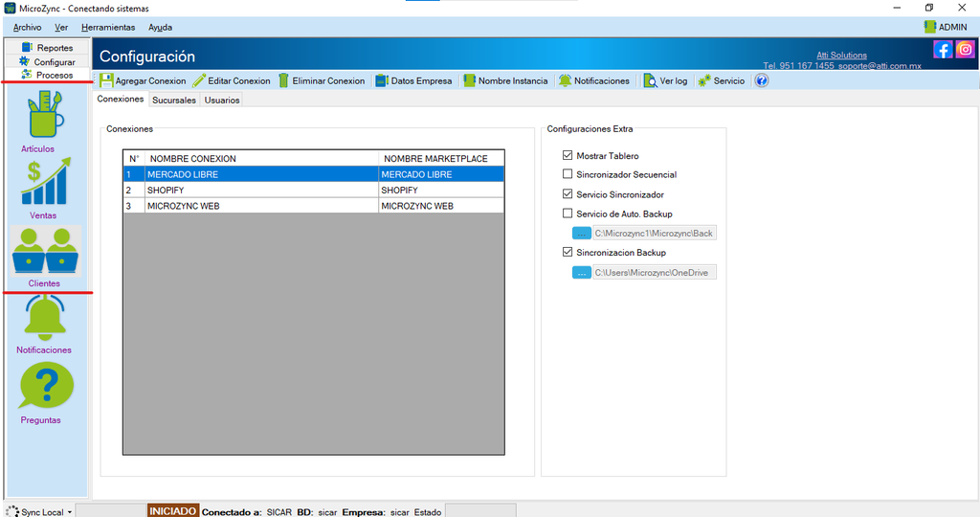Open the Ayuda menu

pyautogui.click(x=161, y=28)
